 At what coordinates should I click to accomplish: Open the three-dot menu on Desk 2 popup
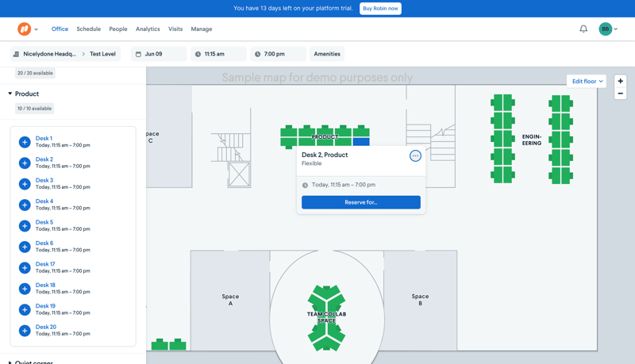point(415,155)
